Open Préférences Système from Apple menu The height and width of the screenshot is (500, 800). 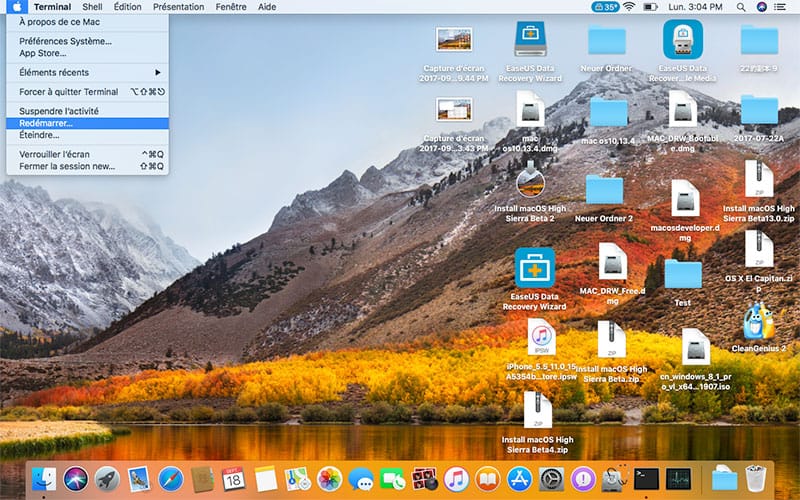(x=87, y=41)
